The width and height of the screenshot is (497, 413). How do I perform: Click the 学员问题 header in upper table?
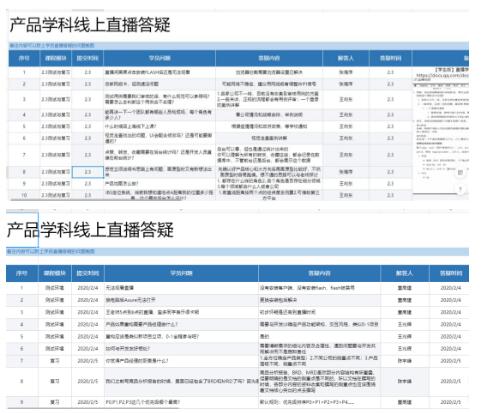(x=159, y=58)
